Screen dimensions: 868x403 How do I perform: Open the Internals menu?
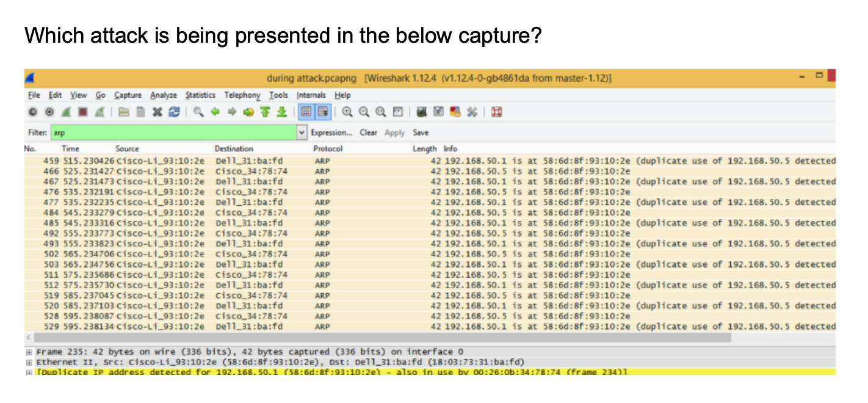click(311, 95)
